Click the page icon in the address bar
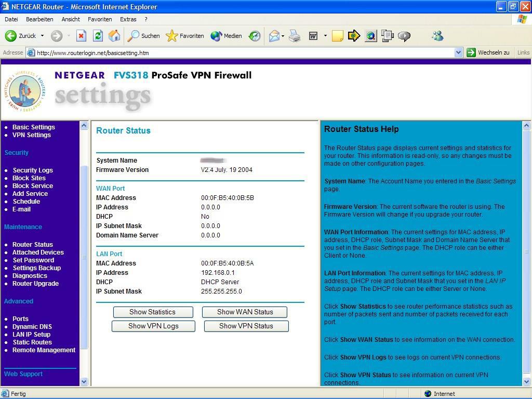 click(31, 52)
